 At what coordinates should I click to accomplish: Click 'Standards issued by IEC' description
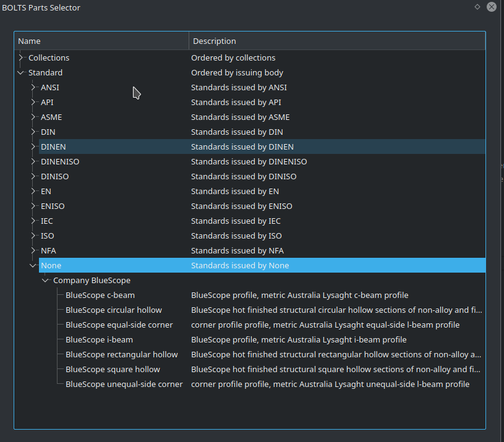point(236,221)
